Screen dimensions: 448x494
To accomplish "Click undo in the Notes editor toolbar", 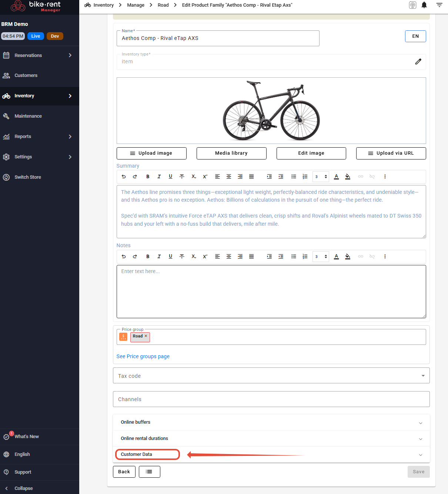I will click(124, 256).
